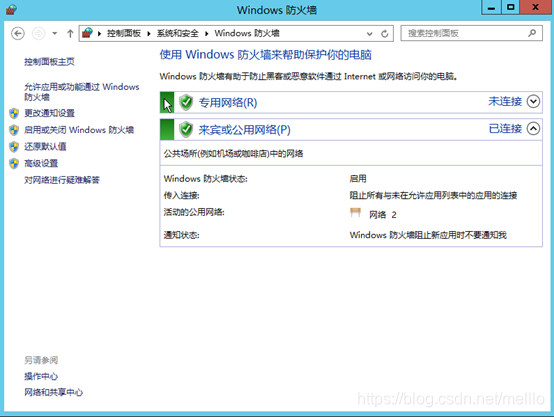554x417 pixels.
Task: Close the Windows 防火墙 window
Action: tap(535, 7)
